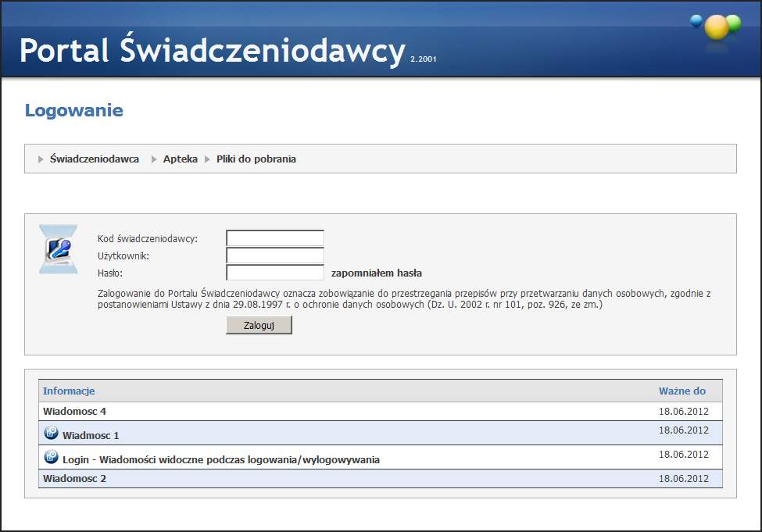The height and width of the screenshot is (532, 762).
Task: Focus the Hasło password field
Action: 275,273
